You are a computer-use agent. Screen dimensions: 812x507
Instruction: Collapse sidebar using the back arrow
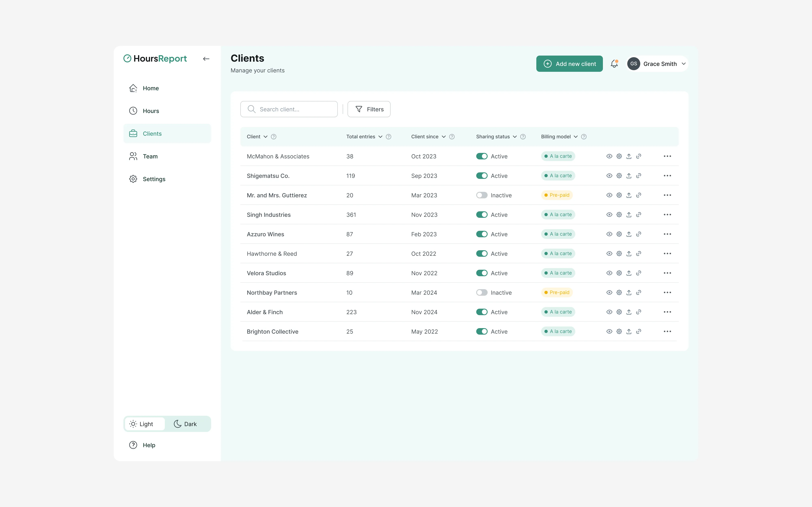point(206,59)
